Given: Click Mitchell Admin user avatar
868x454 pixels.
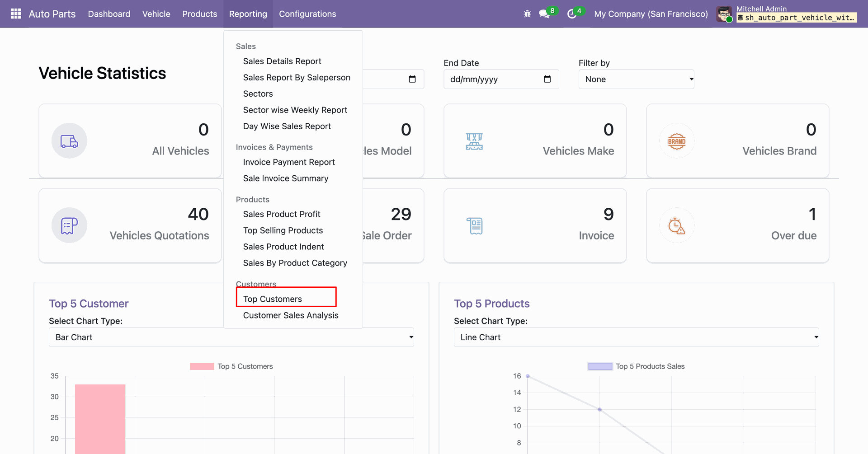Looking at the screenshot, I should coord(724,14).
